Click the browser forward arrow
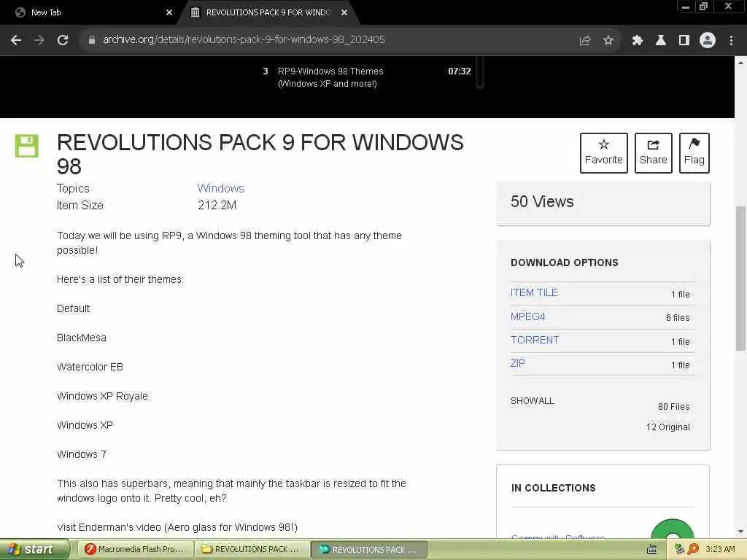This screenshot has width=747, height=560. (x=39, y=40)
